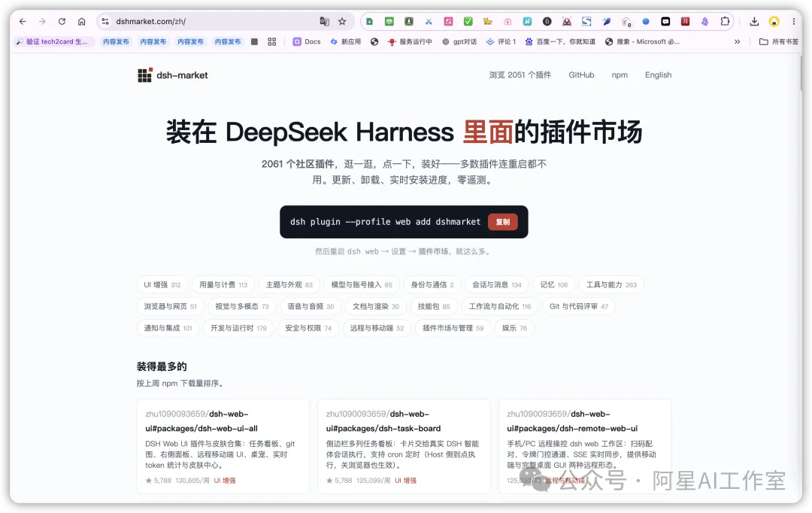Click the browser forward arrow
Screen dimensions: 812x513
point(42,21)
